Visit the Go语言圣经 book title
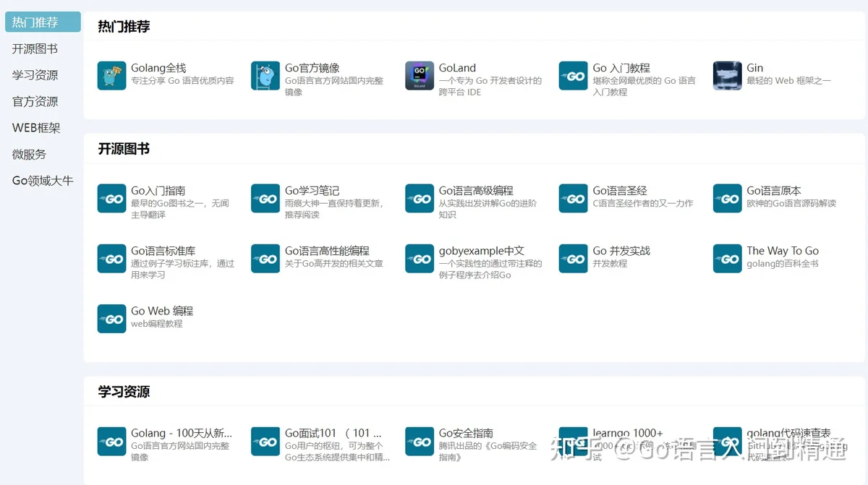This screenshot has height=485, width=868. [x=621, y=191]
